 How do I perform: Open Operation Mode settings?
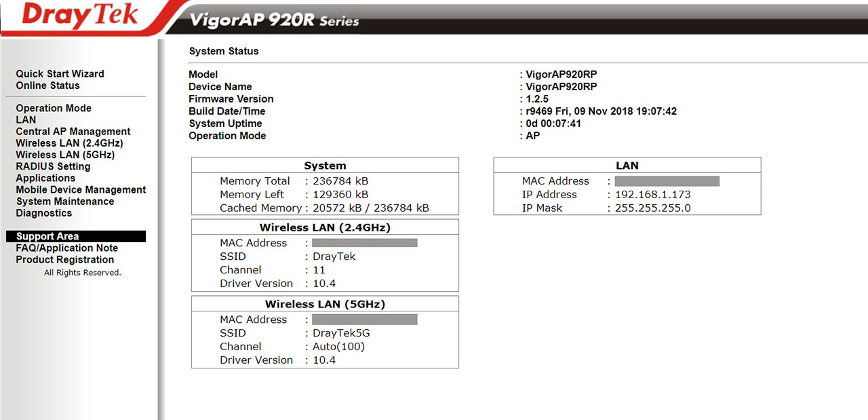tap(54, 109)
